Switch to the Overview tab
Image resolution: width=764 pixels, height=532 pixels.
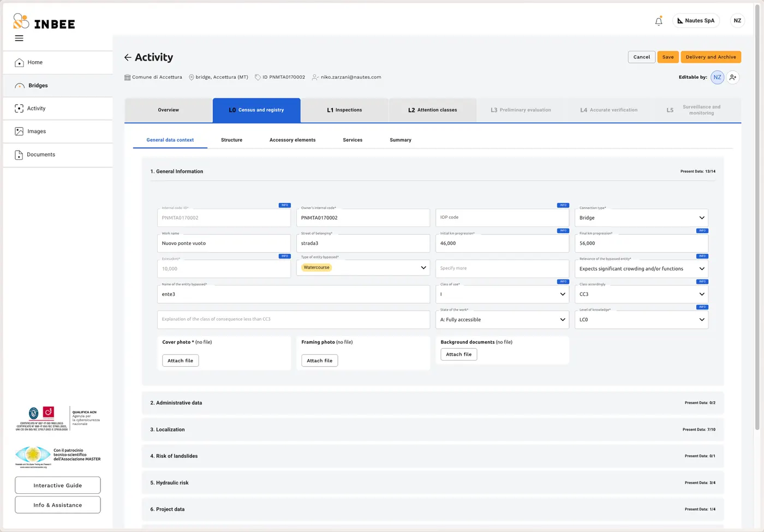coord(169,110)
